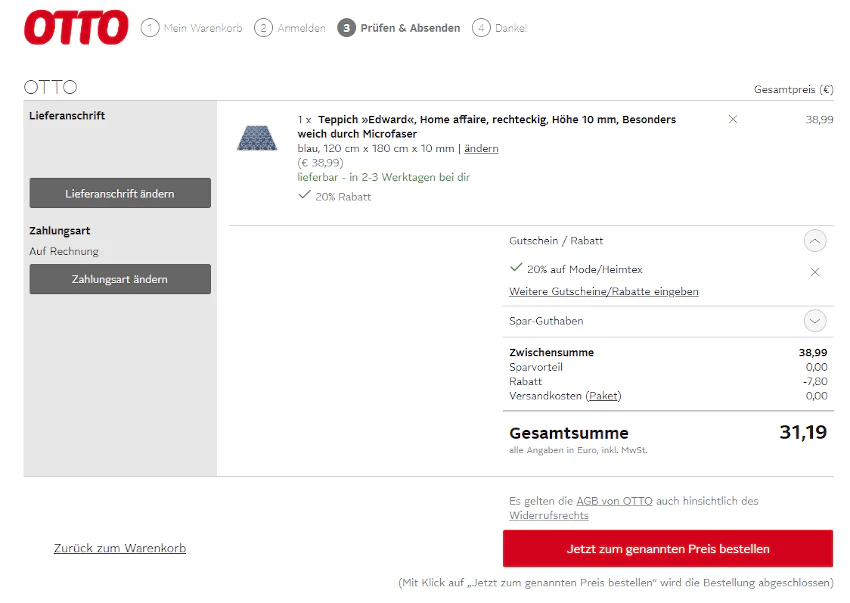Click the Gesamtsumme value 31,19
Screen dimensions: 850x603
click(803, 432)
